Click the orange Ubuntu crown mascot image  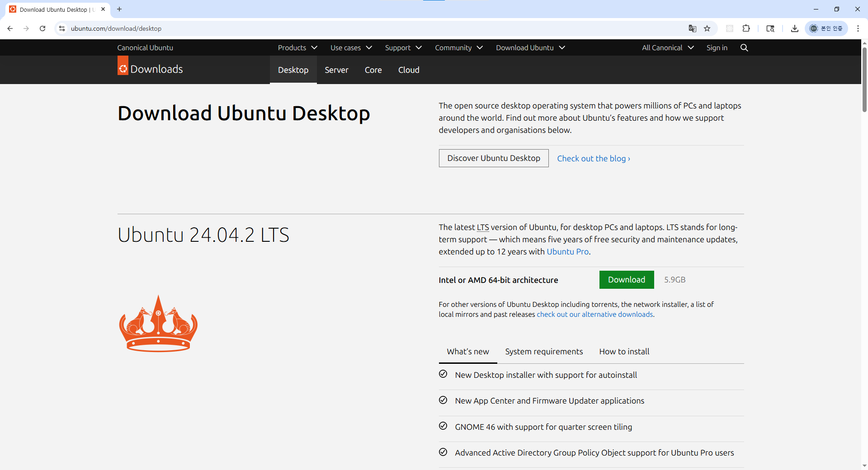click(158, 323)
